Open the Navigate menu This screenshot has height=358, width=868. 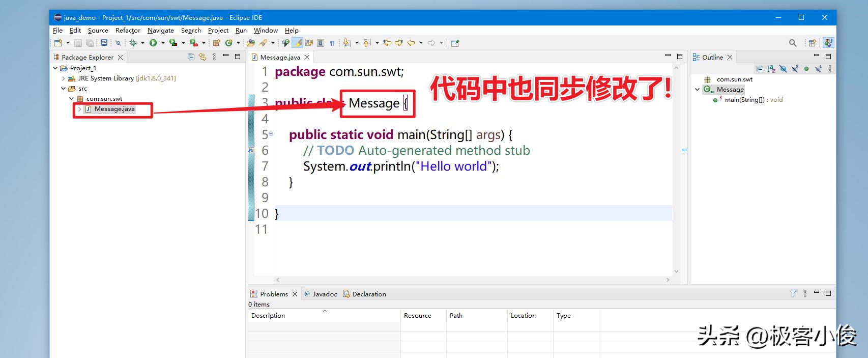point(161,31)
